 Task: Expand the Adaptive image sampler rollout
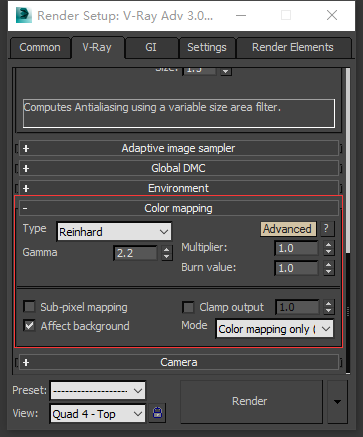click(179, 148)
